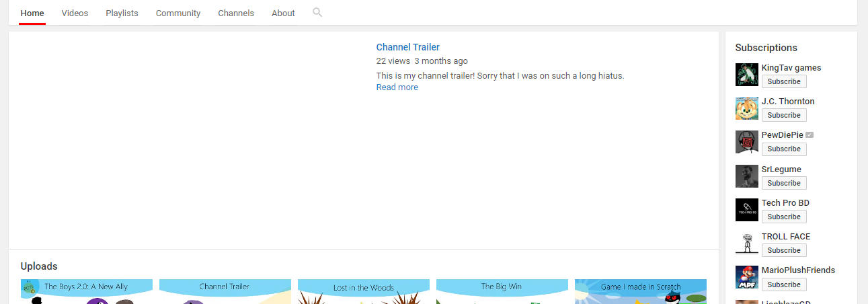The width and height of the screenshot is (868, 304).
Task: Open Tech Pro BD channel name
Action: [785, 203]
